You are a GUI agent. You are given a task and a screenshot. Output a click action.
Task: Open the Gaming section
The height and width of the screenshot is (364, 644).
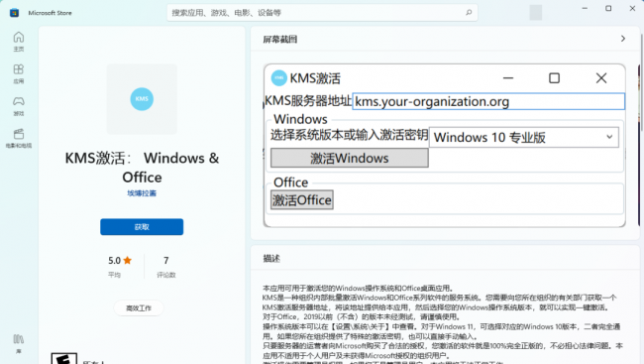click(x=19, y=106)
